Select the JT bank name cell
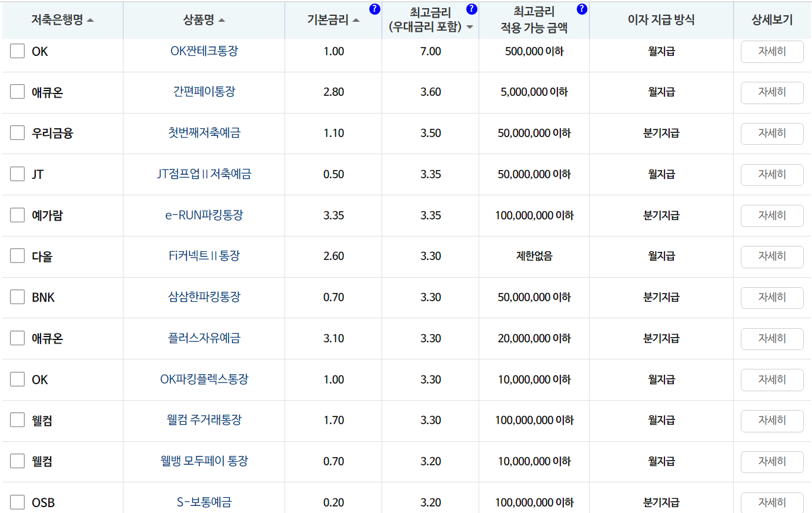Image resolution: width=812 pixels, height=513 pixels. (38, 175)
